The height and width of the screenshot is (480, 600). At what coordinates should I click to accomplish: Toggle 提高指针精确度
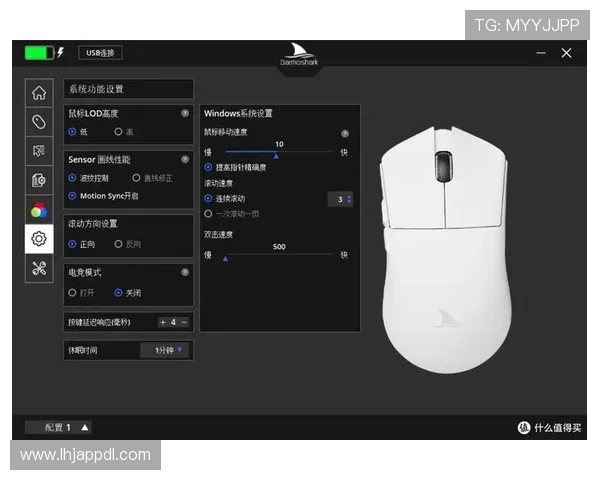(x=208, y=167)
